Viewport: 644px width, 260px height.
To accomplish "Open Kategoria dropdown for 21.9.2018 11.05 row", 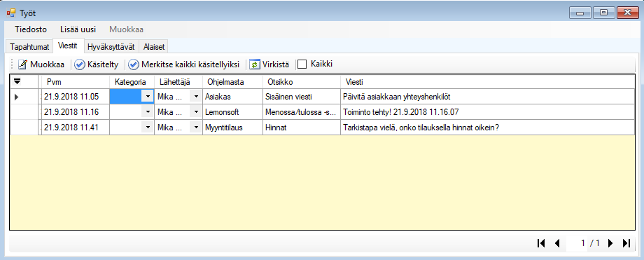I will 148,96.
